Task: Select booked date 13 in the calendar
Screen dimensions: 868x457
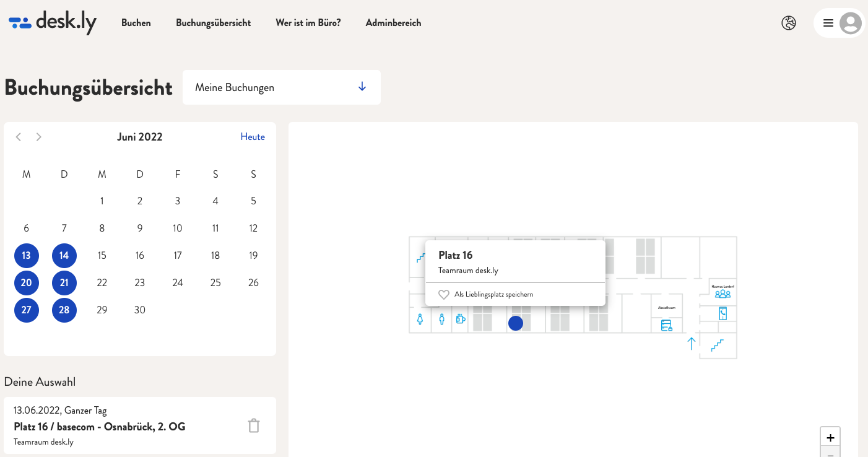Action: 26,256
